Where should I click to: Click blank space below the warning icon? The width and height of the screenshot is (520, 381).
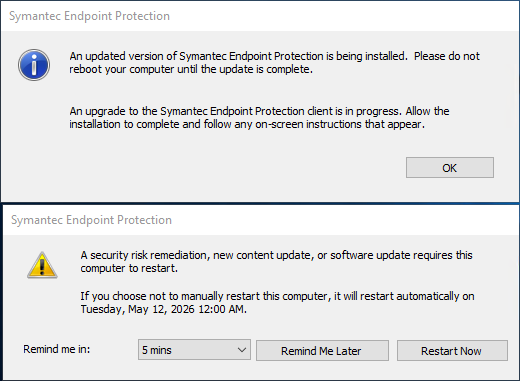tap(42, 307)
